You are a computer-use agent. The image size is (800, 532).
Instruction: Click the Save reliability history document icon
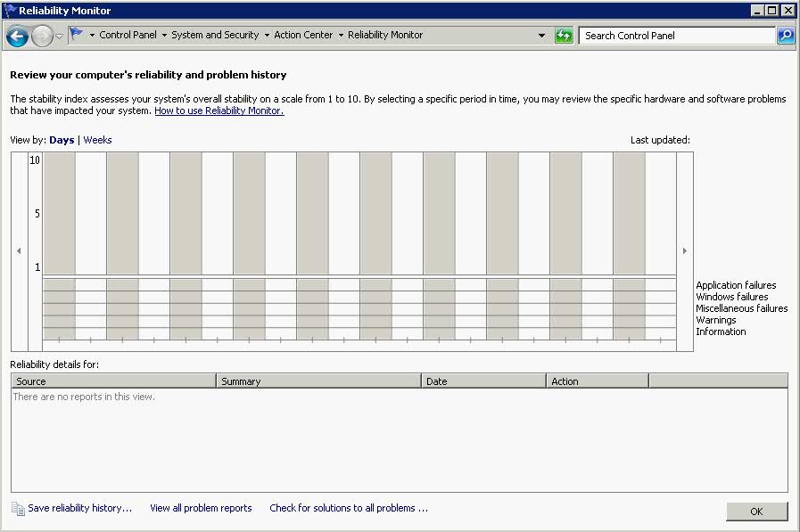click(x=18, y=509)
